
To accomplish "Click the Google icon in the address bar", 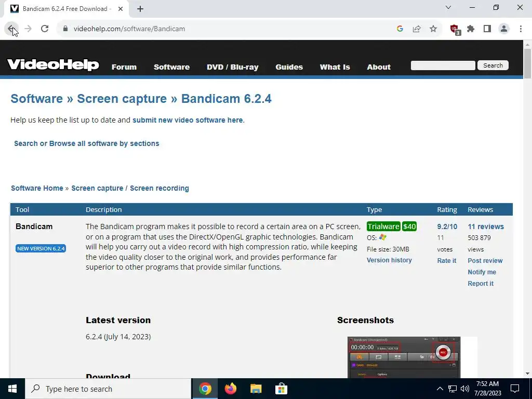I will (400, 29).
